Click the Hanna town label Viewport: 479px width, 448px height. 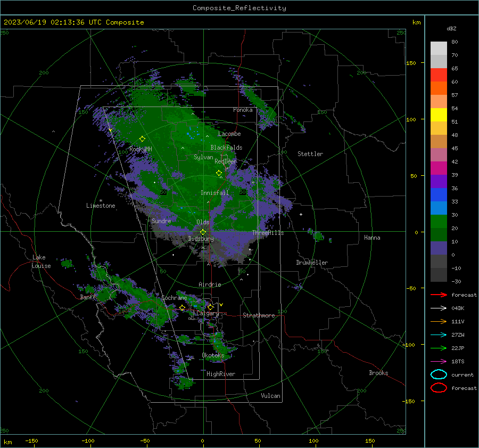pyautogui.click(x=372, y=238)
